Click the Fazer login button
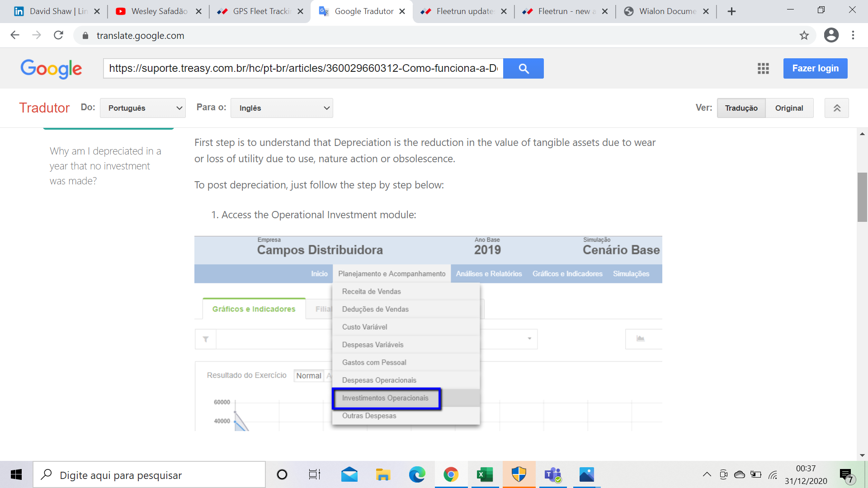868x488 pixels. click(815, 68)
